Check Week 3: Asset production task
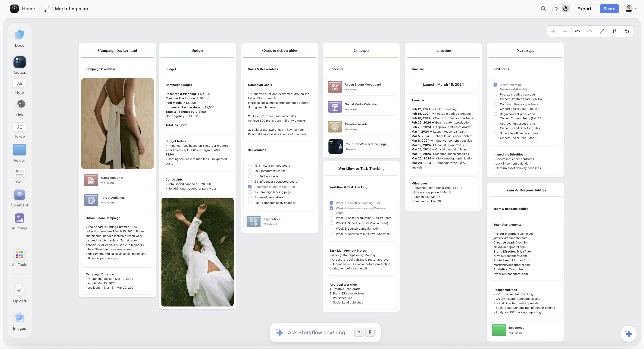The height and width of the screenshot is (349, 644). tap(332, 218)
